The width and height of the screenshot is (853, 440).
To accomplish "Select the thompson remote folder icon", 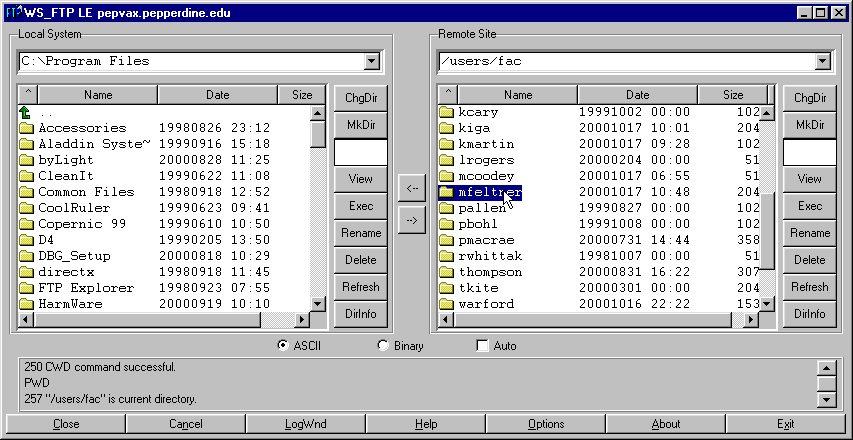I will coord(447,272).
